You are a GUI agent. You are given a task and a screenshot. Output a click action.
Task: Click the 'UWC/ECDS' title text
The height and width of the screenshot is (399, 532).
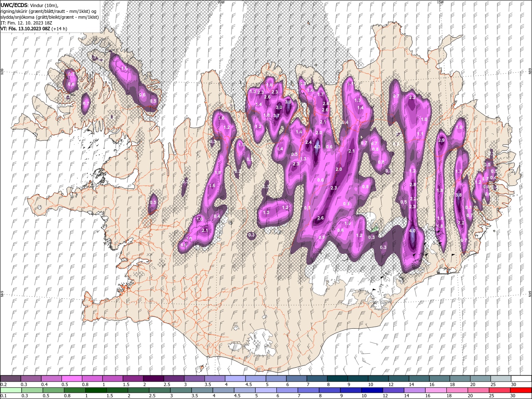pyautogui.click(x=15, y=5)
